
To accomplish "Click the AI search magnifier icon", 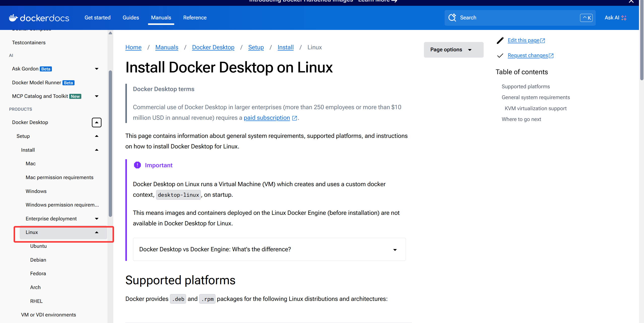I will click(x=452, y=18).
